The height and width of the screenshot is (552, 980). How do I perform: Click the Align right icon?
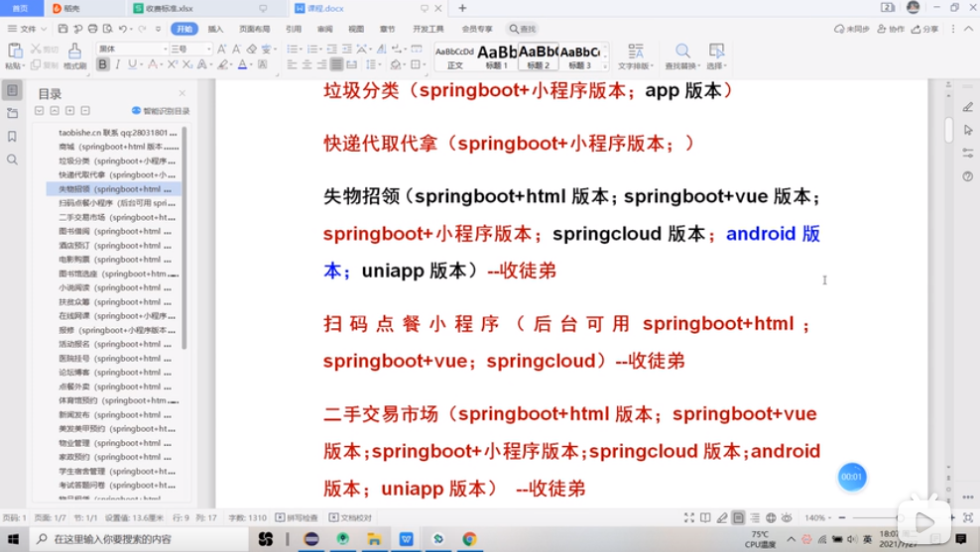click(x=322, y=64)
